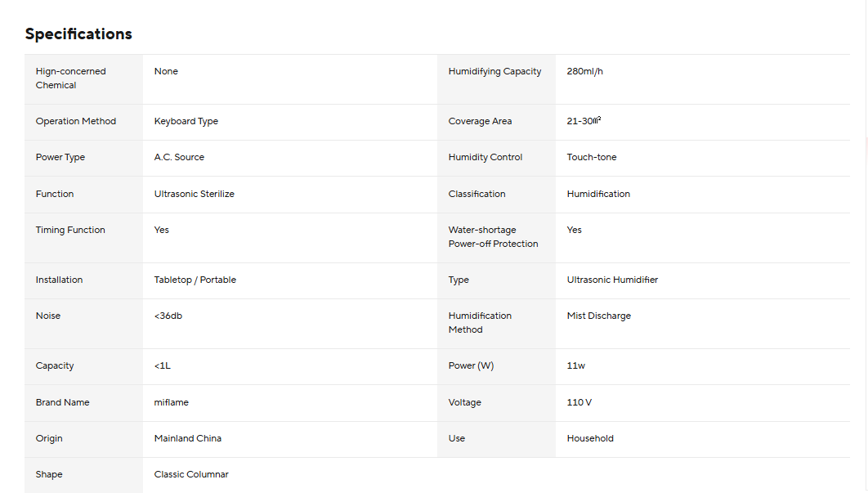The width and height of the screenshot is (868, 493).
Task: Select the Humidifying Capacity label
Action: click(x=495, y=71)
